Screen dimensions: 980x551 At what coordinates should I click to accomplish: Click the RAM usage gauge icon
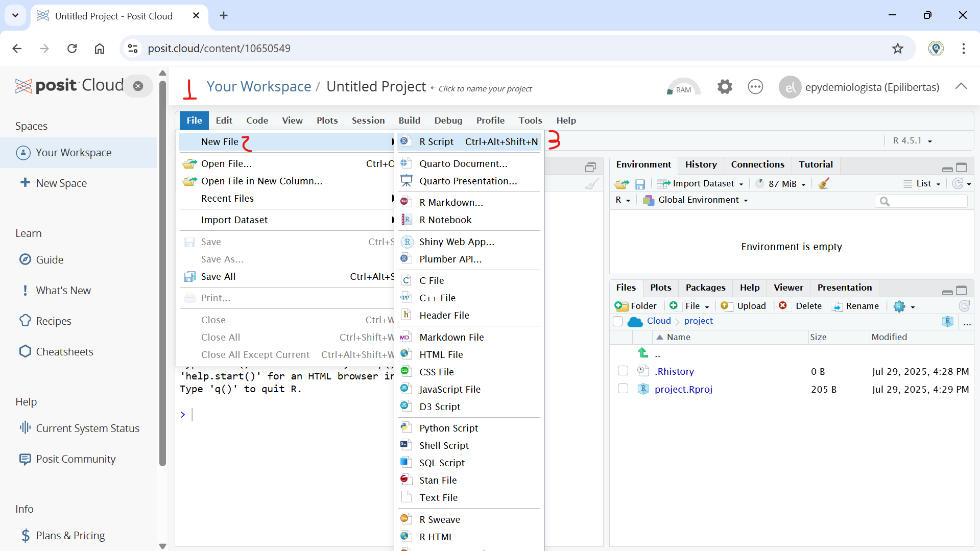tap(683, 87)
